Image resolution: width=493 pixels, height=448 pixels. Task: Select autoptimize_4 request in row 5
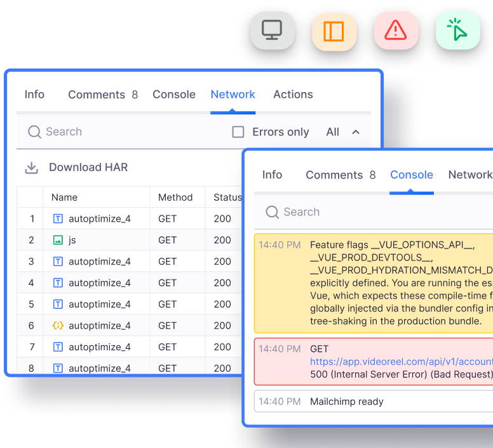pyautogui.click(x=99, y=304)
